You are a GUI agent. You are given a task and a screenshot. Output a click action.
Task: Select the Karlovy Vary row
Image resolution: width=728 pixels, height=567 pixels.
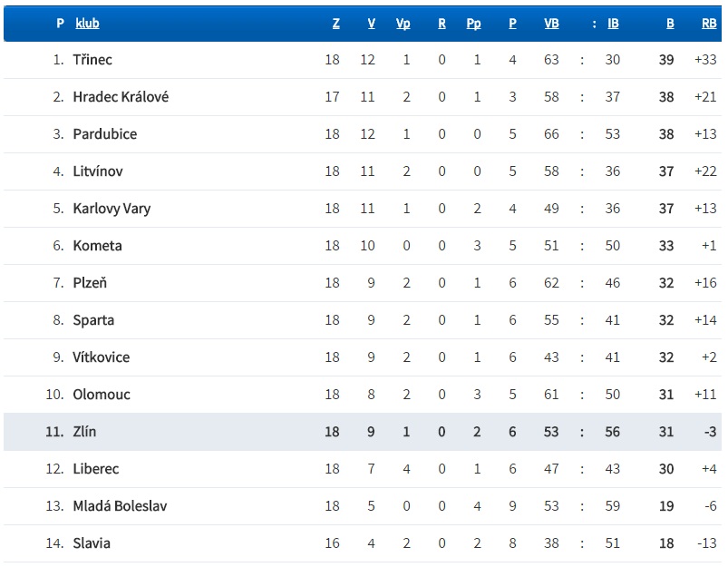pos(112,209)
